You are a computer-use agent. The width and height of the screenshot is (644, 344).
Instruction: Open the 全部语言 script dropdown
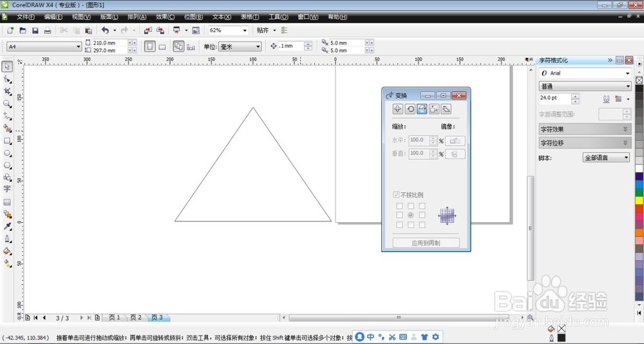627,157
